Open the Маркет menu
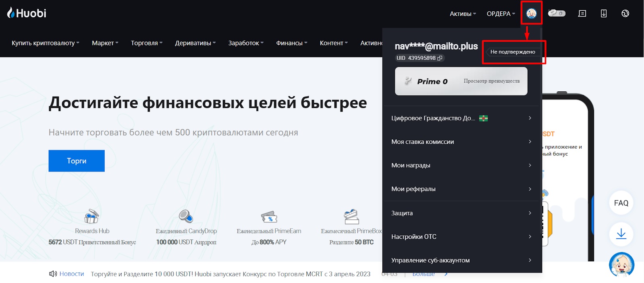 pyautogui.click(x=105, y=43)
